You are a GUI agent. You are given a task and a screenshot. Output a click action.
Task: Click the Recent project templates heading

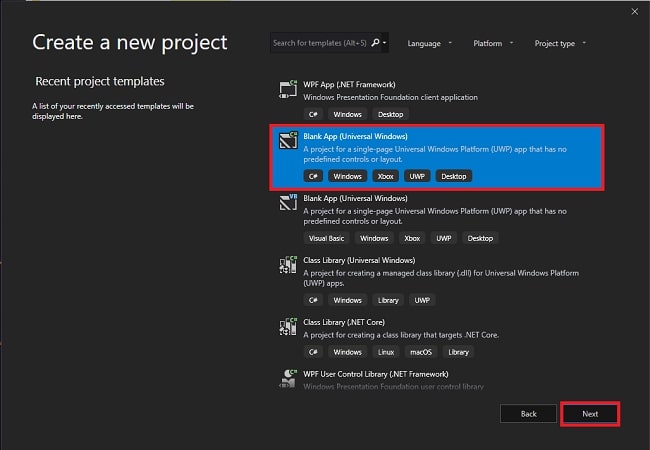[99, 81]
